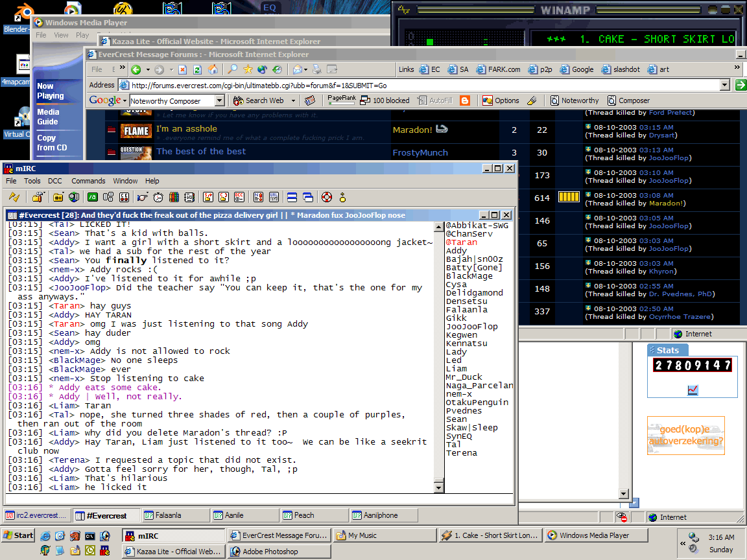Open the mIRC DCC menu

[x=54, y=181]
